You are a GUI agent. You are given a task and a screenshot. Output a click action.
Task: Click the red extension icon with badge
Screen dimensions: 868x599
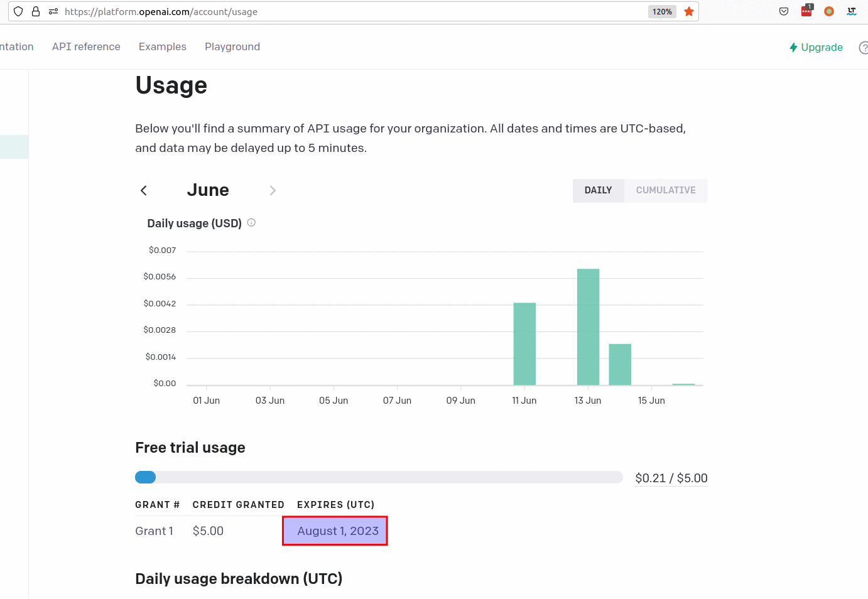(x=806, y=11)
